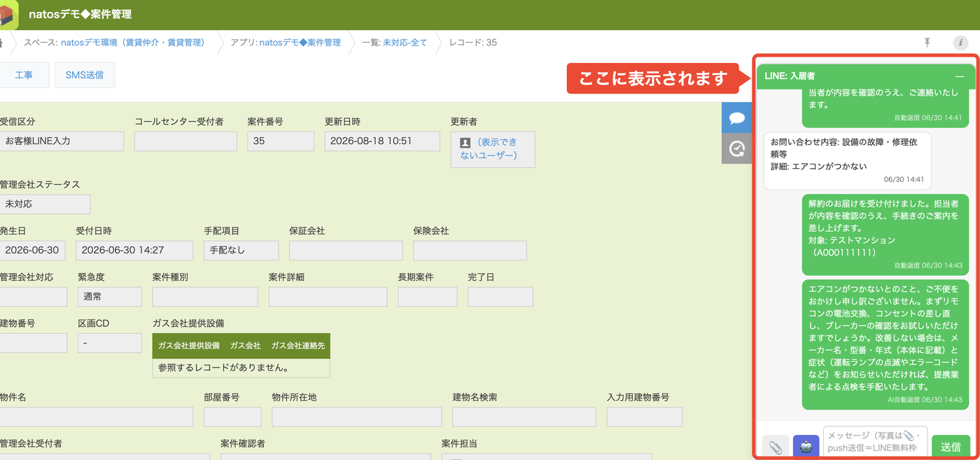Click the ガス会社連絡先 column header

click(x=297, y=345)
